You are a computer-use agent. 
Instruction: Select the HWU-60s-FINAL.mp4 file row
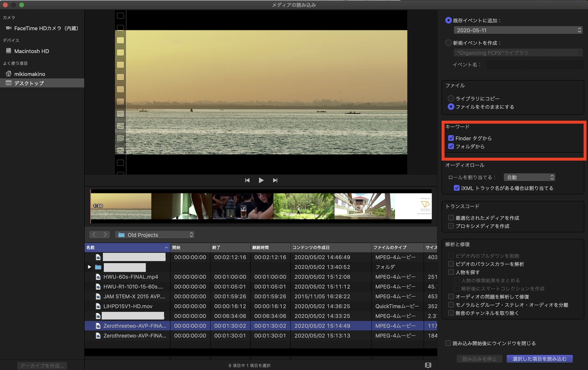pyautogui.click(x=131, y=277)
